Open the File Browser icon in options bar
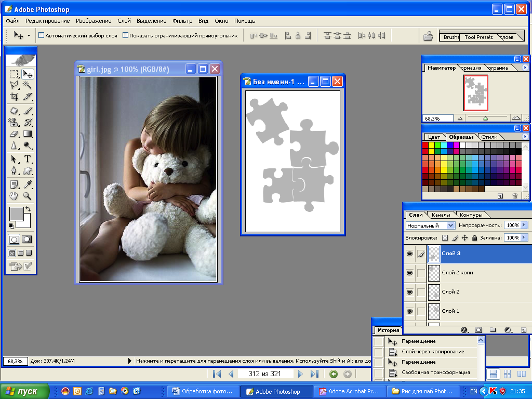Image resolution: width=532 pixels, height=399 pixels. click(x=428, y=36)
